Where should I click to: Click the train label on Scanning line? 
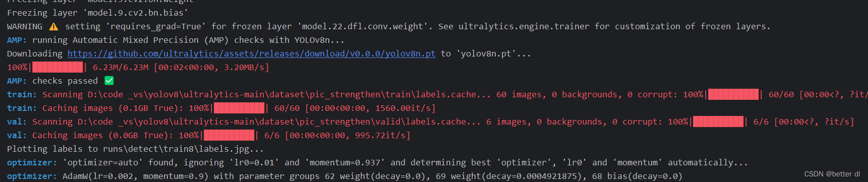(x=22, y=94)
